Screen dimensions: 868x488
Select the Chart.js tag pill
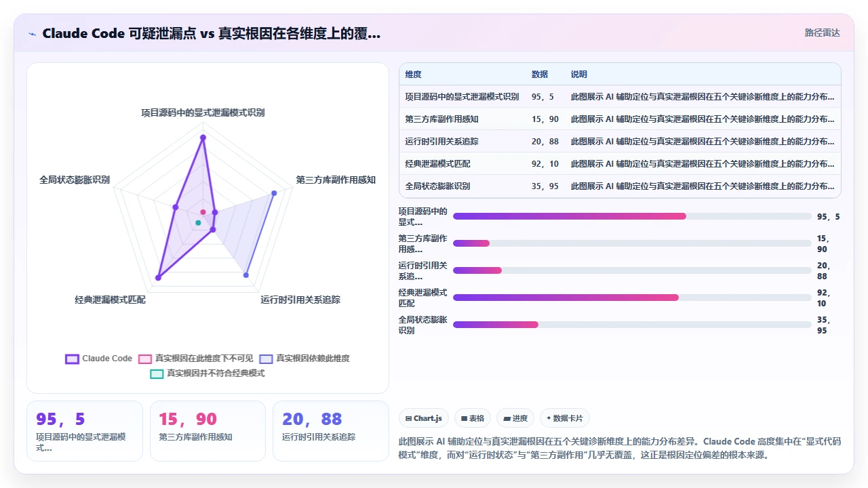click(x=423, y=418)
